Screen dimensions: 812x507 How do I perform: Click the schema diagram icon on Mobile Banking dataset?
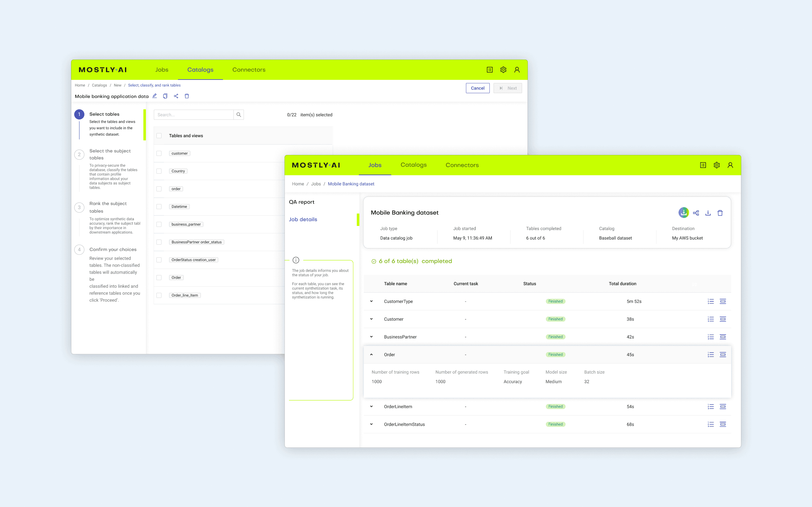point(696,213)
